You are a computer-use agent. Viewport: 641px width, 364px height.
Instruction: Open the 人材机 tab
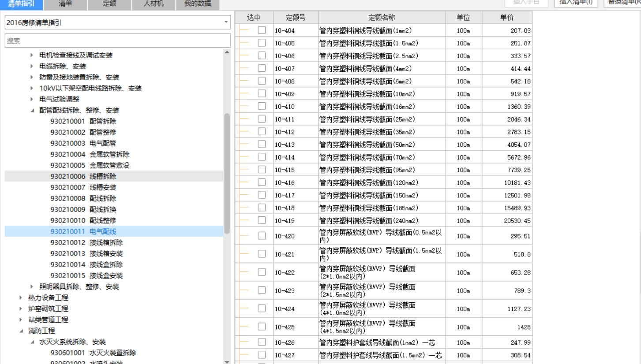pyautogui.click(x=154, y=4)
